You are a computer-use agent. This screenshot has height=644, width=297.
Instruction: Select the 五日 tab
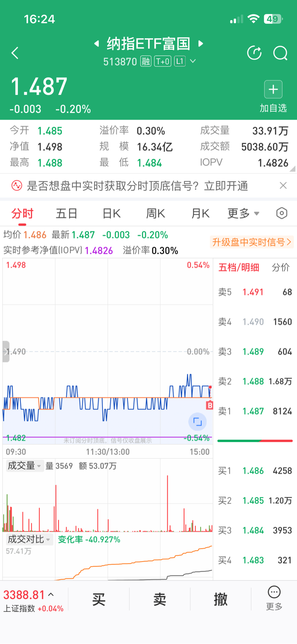67,213
